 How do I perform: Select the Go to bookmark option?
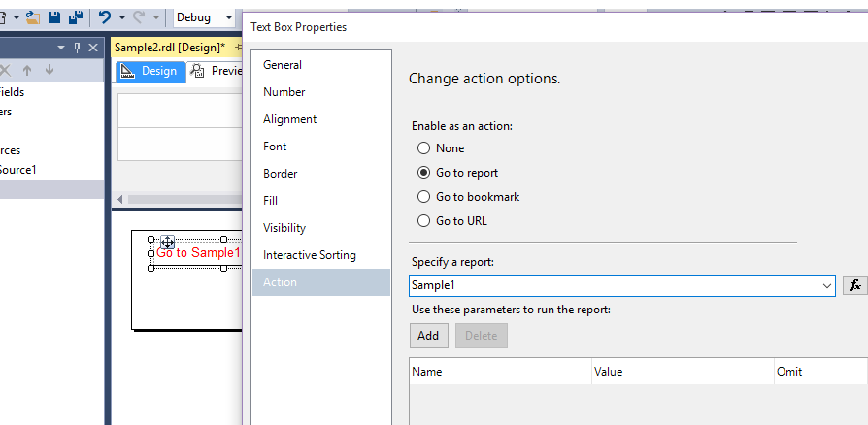[423, 197]
